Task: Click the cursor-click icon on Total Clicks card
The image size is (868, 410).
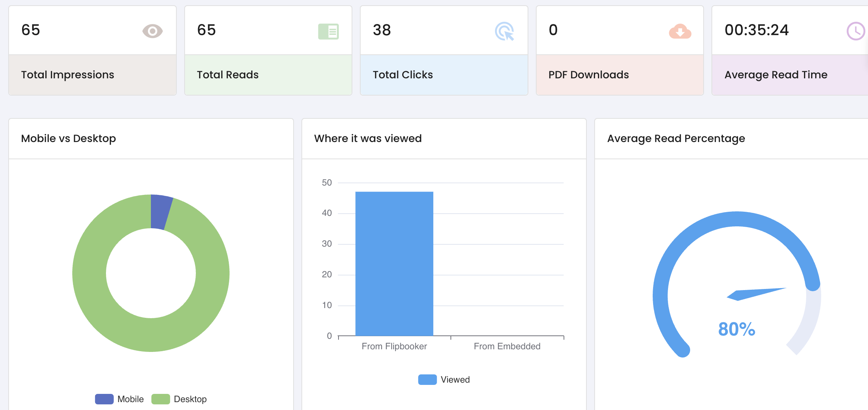Action: click(x=504, y=32)
